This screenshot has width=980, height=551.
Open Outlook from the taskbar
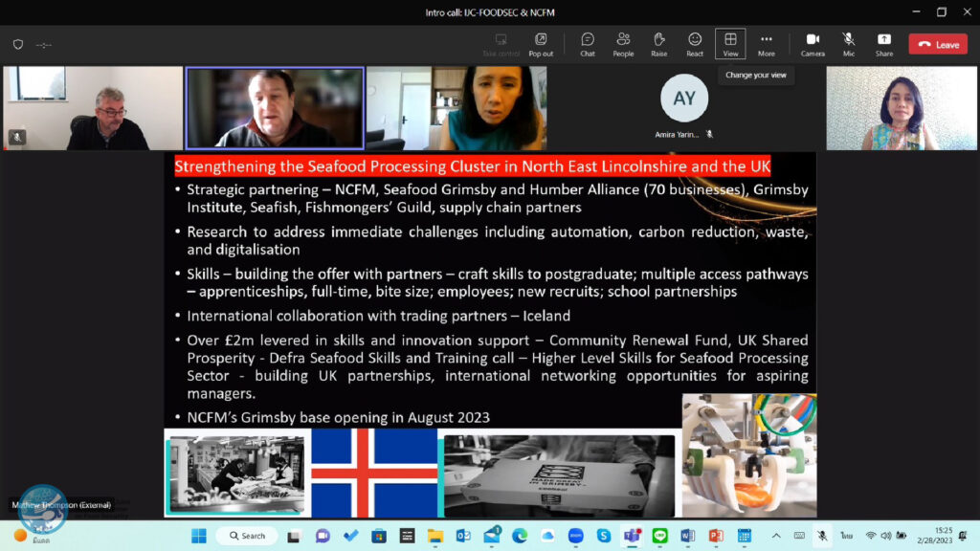(x=463, y=536)
